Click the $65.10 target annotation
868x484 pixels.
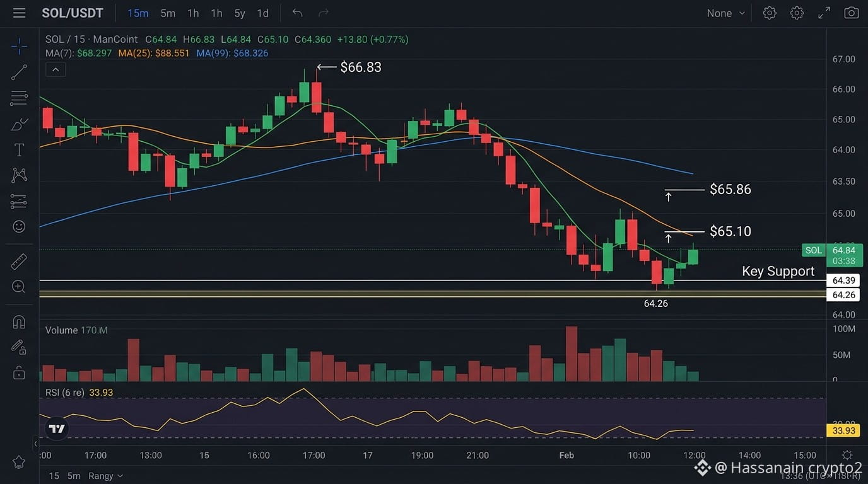(x=730, y=231)
